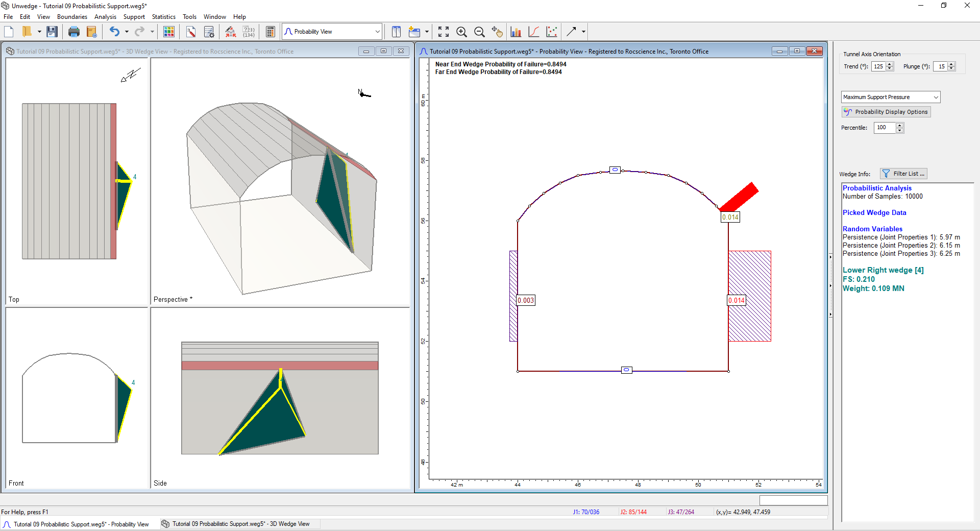Decrease the Percentile with the down spinner
The image size is (980, 531).
pos(900,130)
